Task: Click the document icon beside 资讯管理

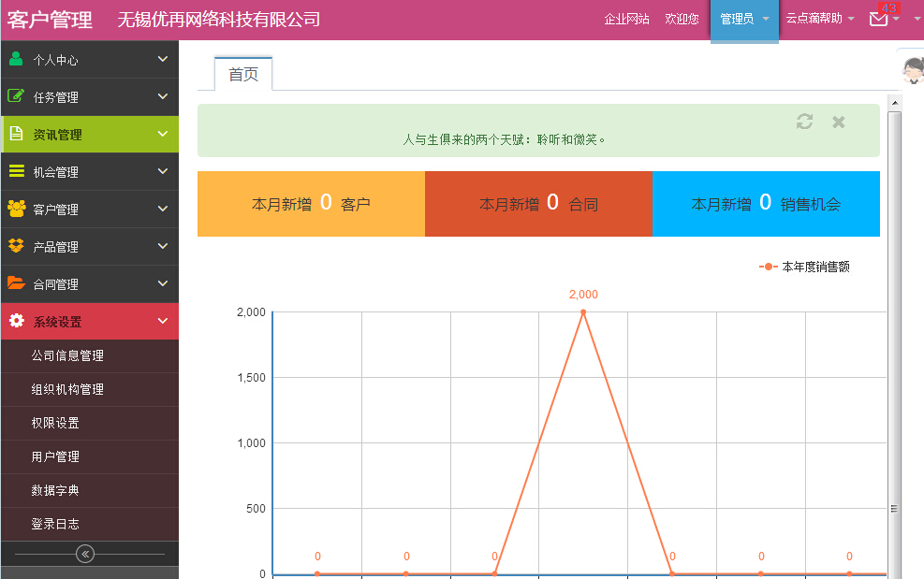Action: point(16,134)
